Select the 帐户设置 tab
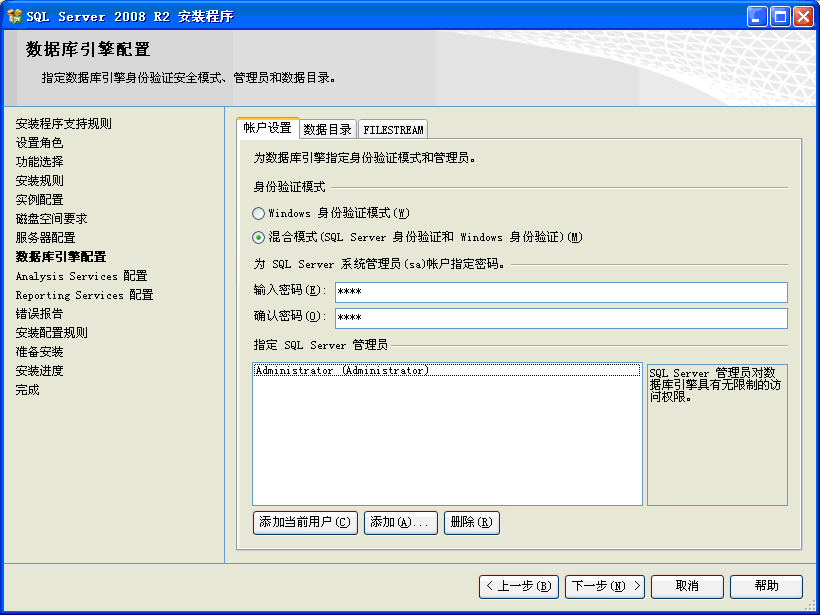 pos(267,128)
